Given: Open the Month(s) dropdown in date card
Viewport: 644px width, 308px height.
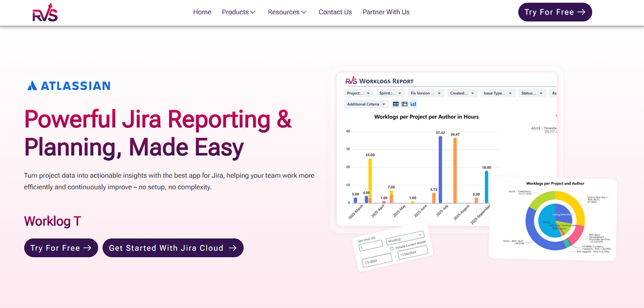Looking at the screenshot, I should coord(405,238).
